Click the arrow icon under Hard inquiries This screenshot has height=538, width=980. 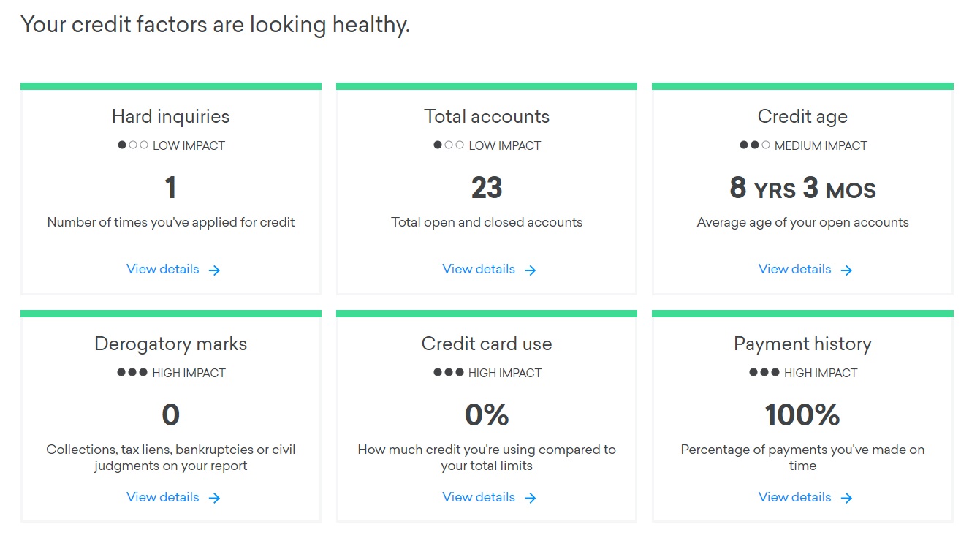[214, 270]
